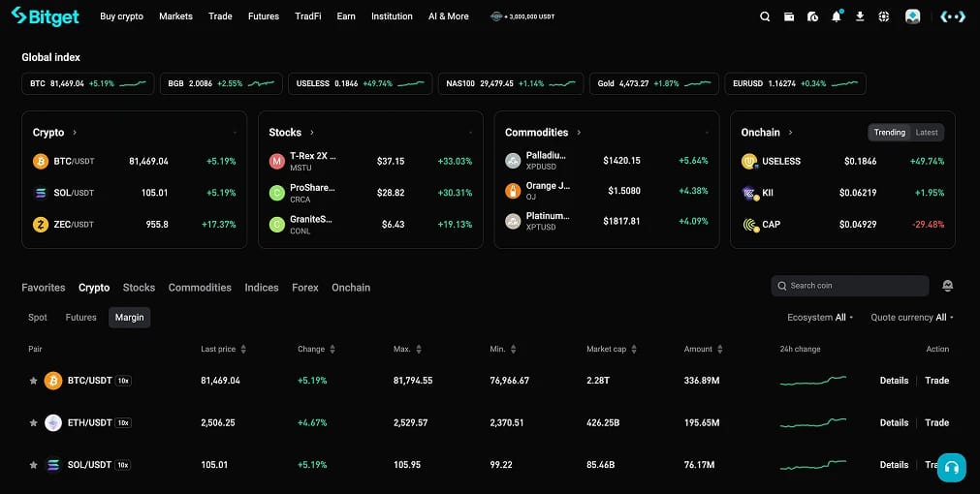Open the language globe icon
980x494 pixels.
(884, 16)
